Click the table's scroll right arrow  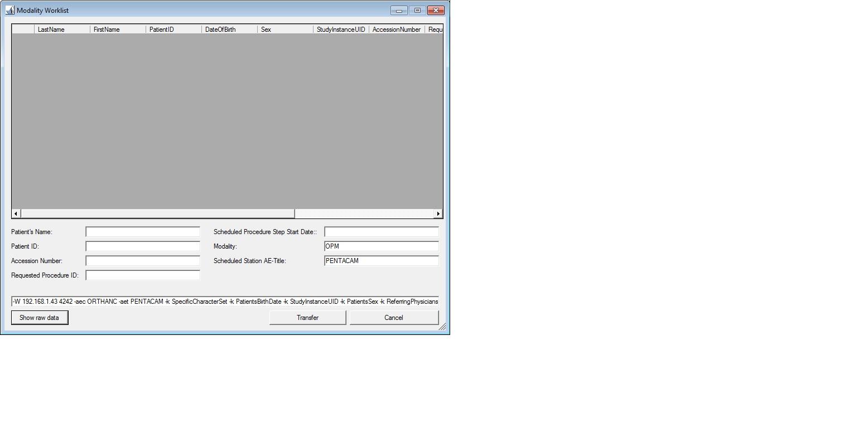point(438,213)
